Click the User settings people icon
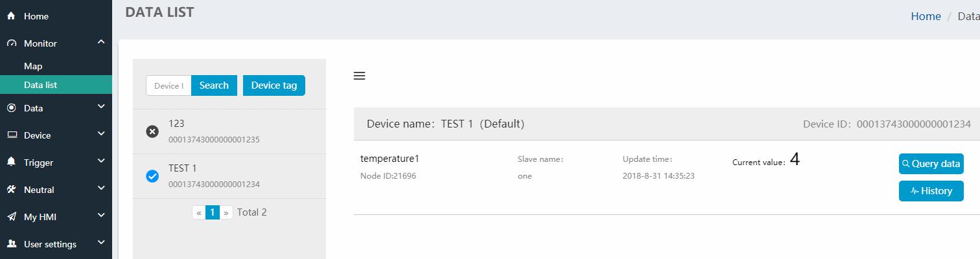 click(x=11, y=244)
